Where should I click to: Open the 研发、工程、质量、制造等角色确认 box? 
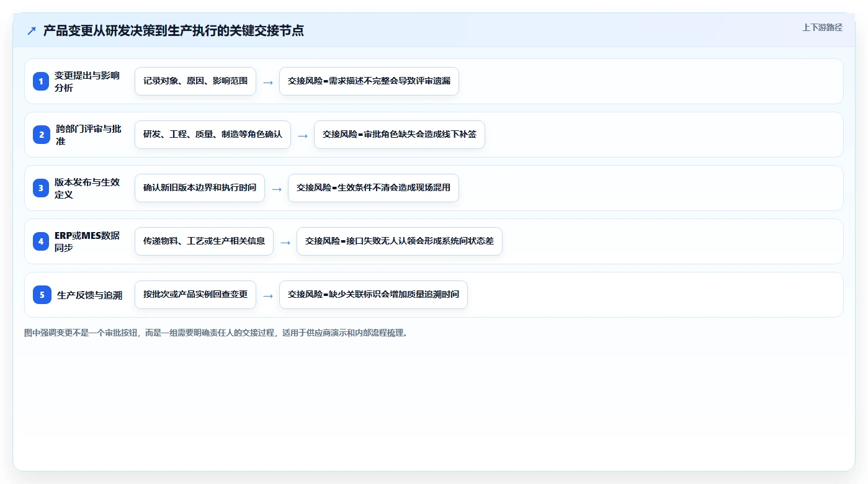coord(213,135)
